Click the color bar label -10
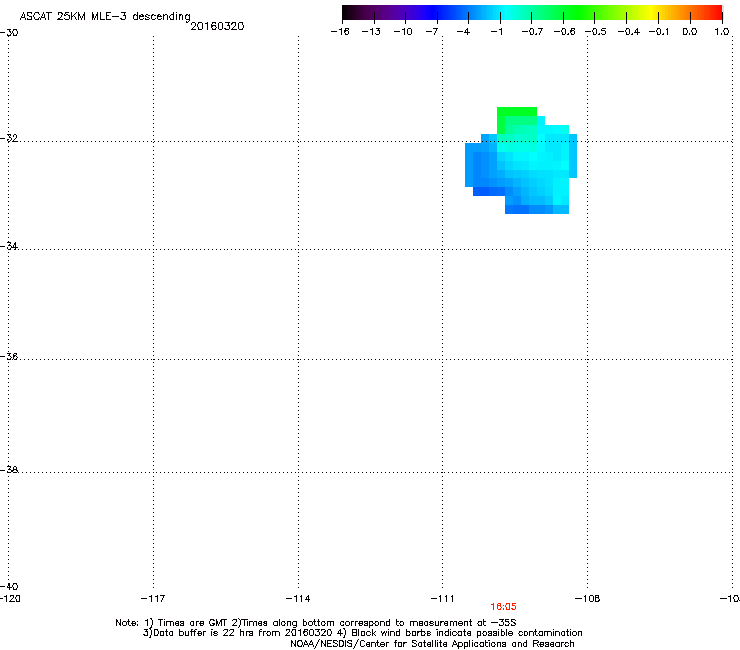Image resolution: width=740 pixels, height=650 pixels. pos(403,32)
